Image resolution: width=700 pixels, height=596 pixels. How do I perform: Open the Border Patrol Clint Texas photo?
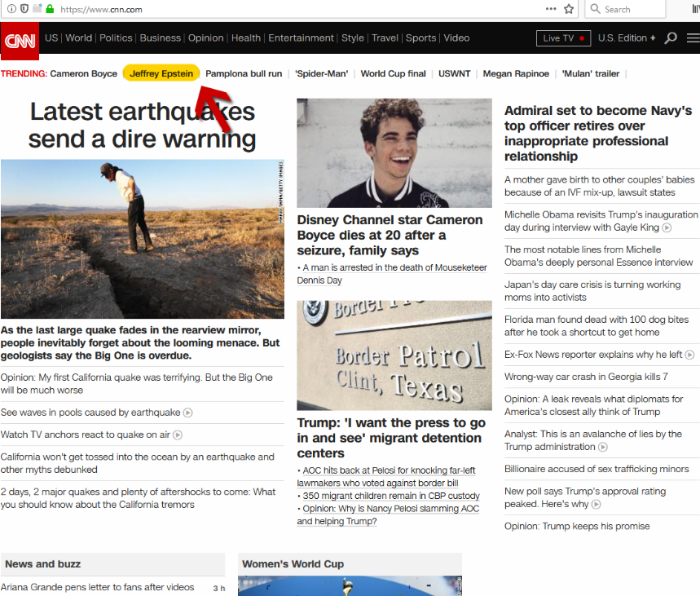tap(394, 355)
